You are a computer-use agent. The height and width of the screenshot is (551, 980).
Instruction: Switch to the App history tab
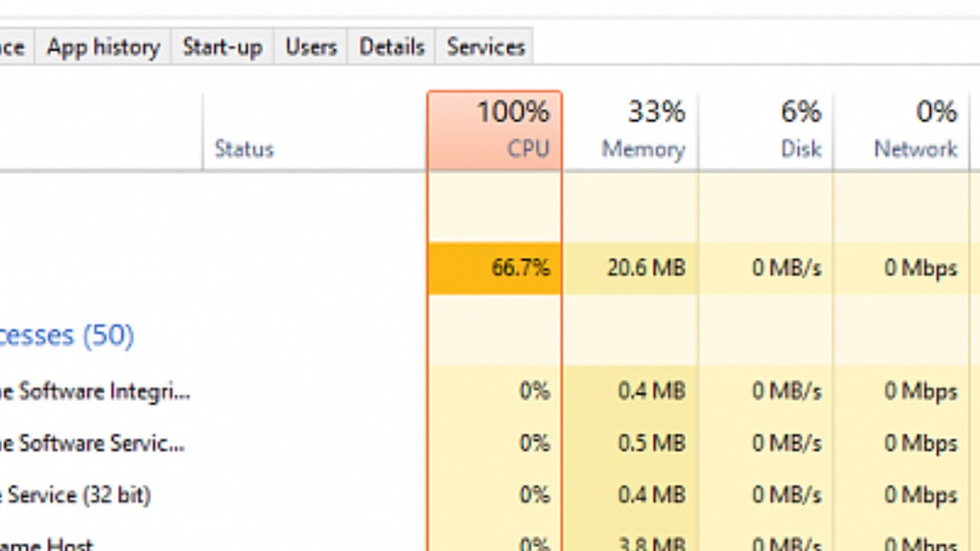[103, 47]
